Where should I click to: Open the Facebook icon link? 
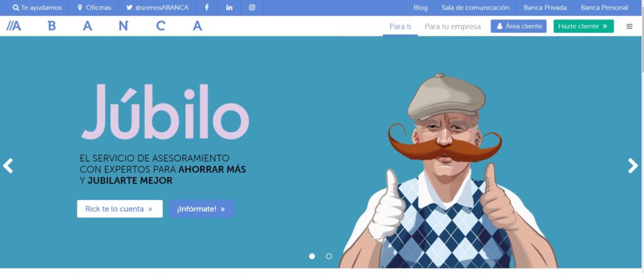(206, 8)
